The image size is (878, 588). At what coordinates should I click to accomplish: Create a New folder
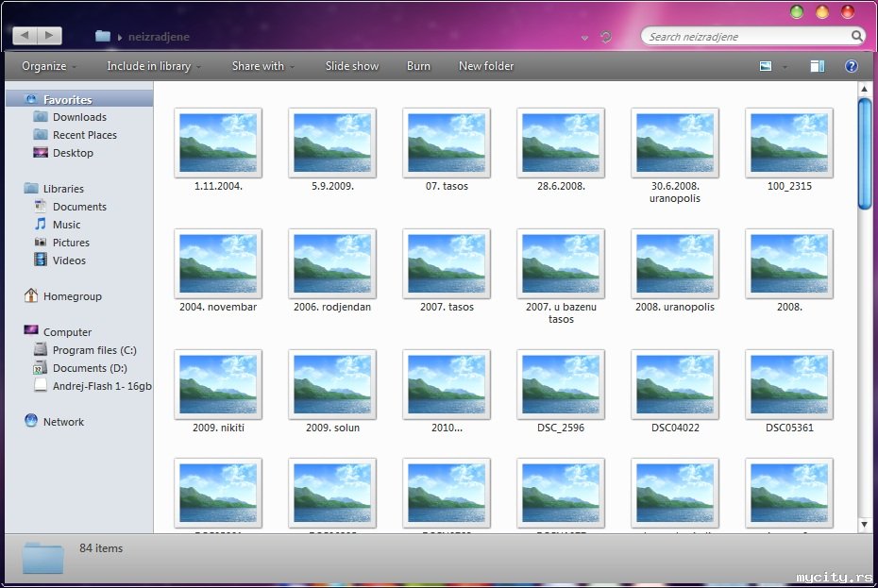(x=486, y=66)
